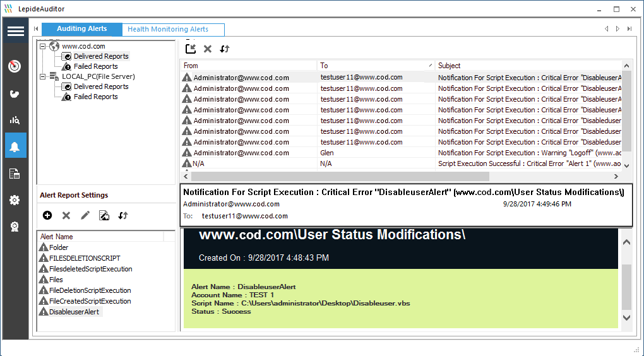Add a new alert with plus icon
644x356 pixels.
tap(47, 215)
